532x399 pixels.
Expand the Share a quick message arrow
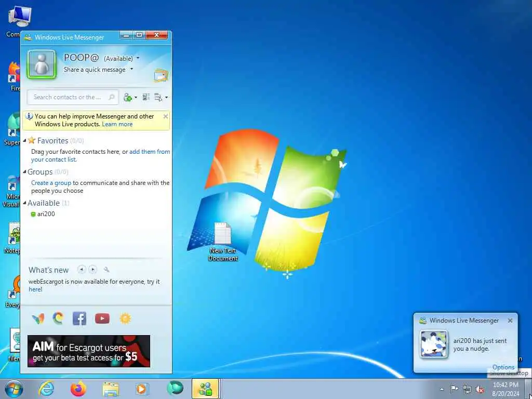[x=131, y=69]
